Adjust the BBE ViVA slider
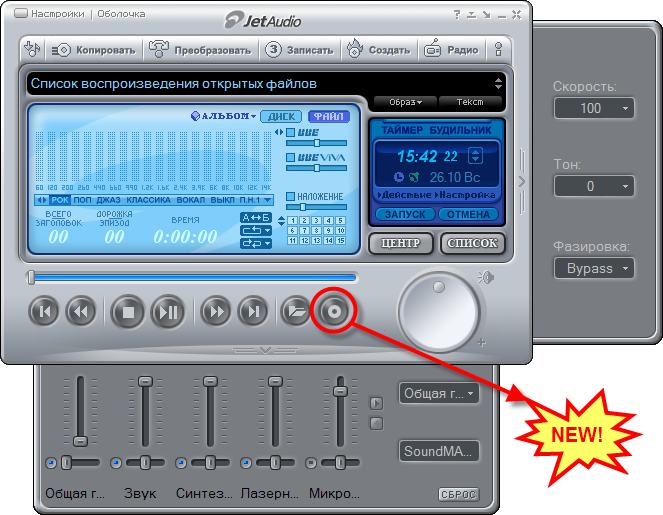 tap(316, 168)
